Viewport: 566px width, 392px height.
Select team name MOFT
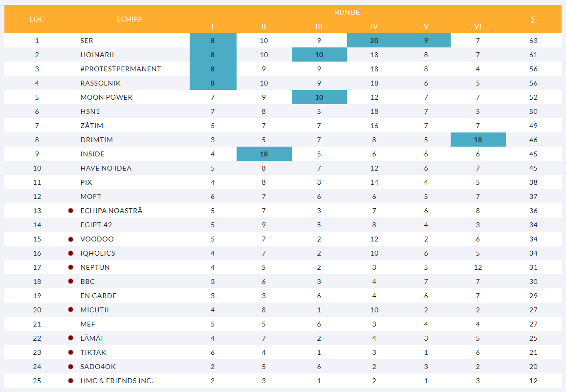[x=90, y=196]
